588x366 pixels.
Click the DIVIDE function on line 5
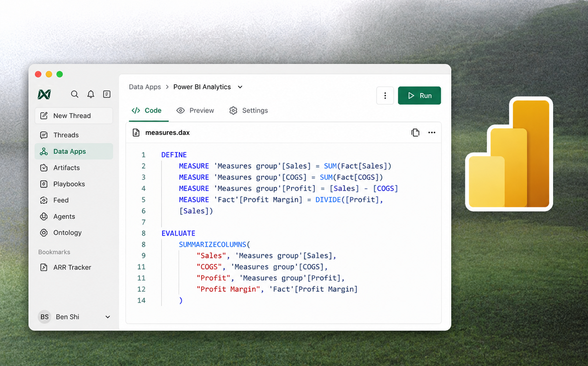point(328,200)
